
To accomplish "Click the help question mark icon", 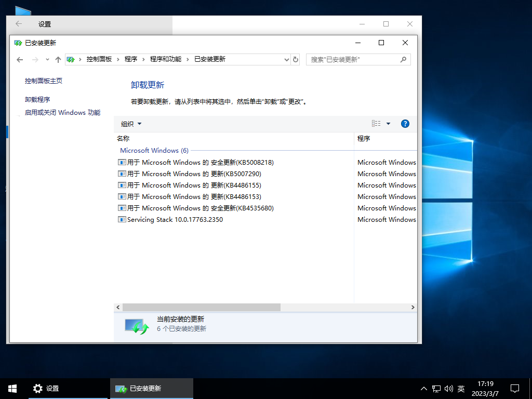I will (405, 124).
